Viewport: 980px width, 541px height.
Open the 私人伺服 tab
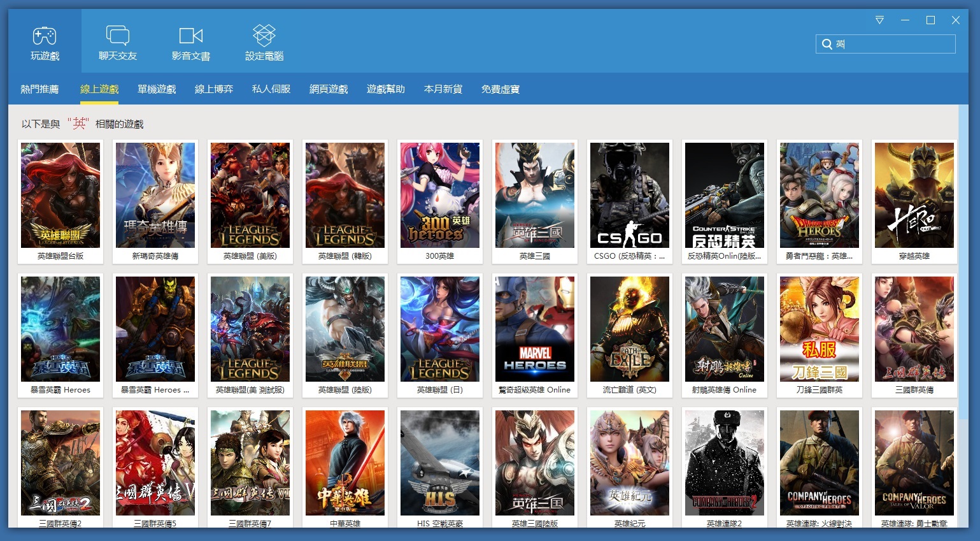pos(271,89)
